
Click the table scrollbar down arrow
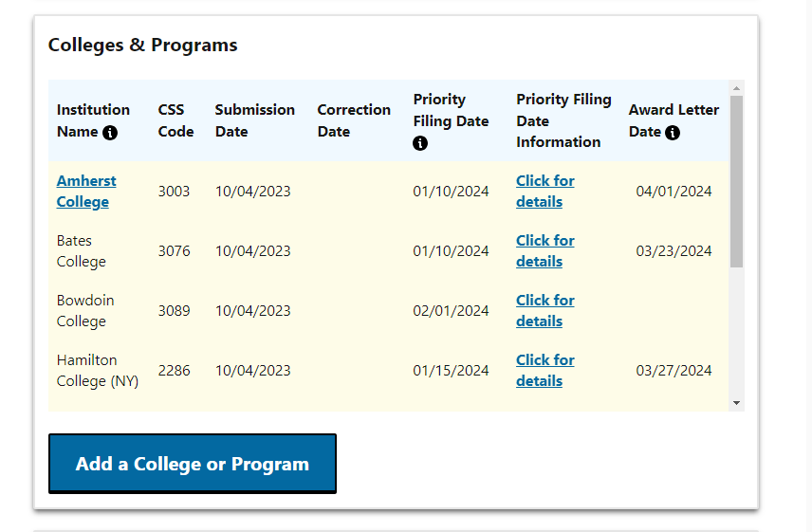click(x=736, y=403)
